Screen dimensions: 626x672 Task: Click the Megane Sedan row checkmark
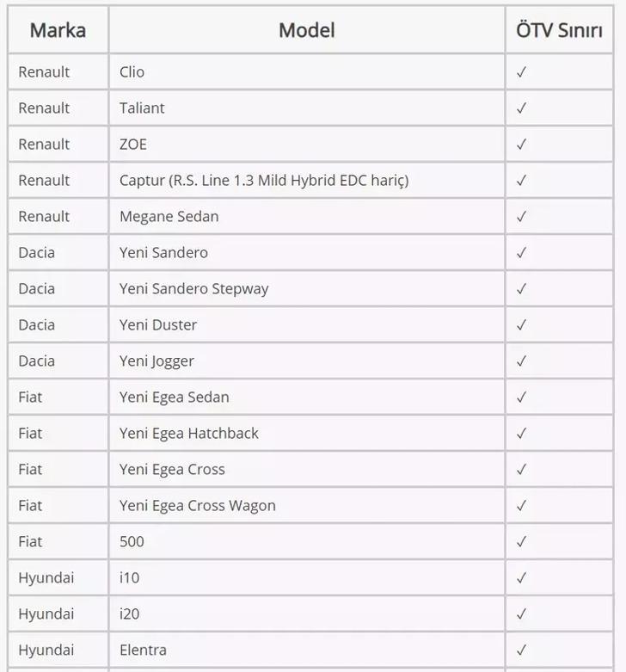click(x=521, y=217)
